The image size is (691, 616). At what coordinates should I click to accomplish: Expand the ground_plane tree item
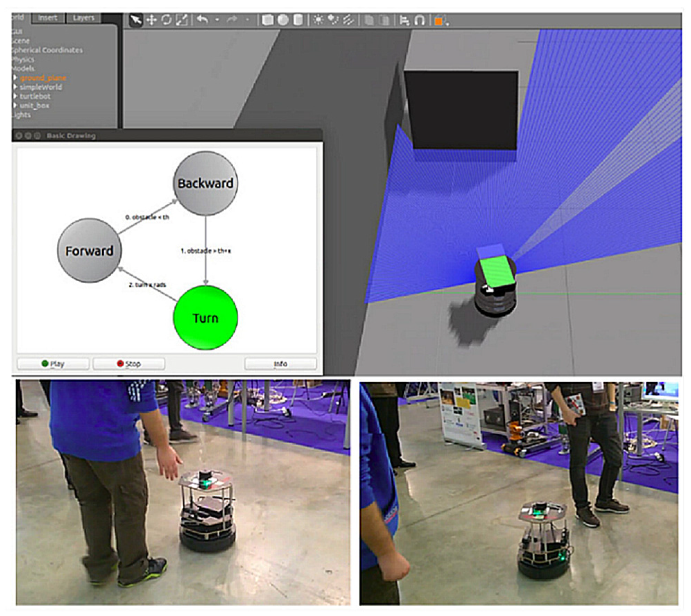[x=15, y=77]
